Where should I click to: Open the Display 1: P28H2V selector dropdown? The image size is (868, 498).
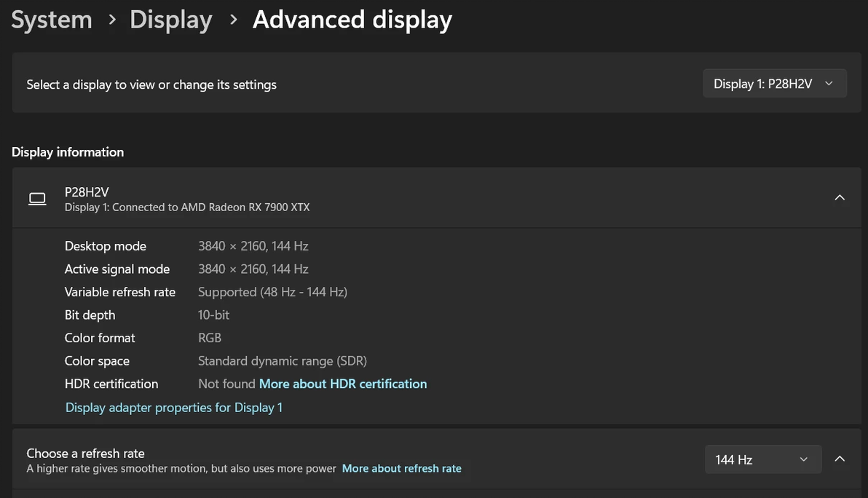pyautogui.click(x=774, y=84)
